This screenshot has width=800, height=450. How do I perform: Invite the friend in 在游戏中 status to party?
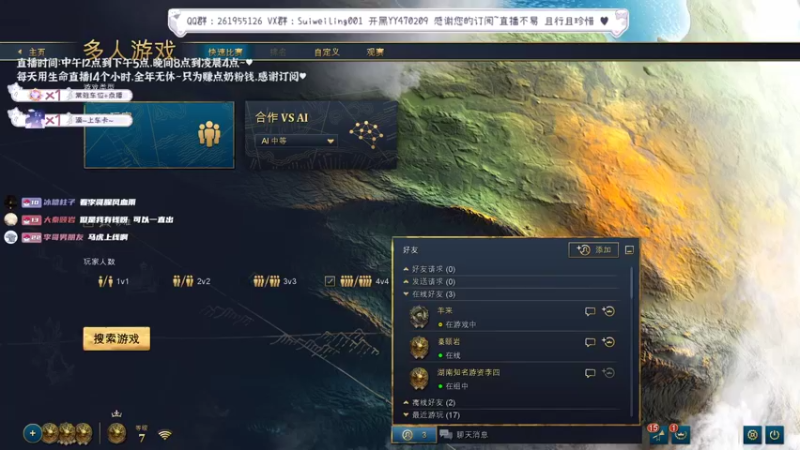tap(608, 311)
